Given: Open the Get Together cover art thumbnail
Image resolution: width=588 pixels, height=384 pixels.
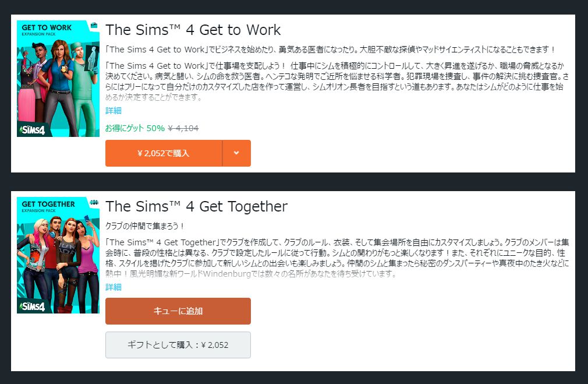Looking at the screenshot, I should [x=58, y=255].
